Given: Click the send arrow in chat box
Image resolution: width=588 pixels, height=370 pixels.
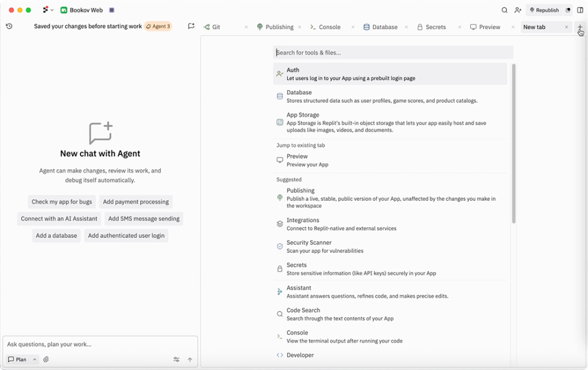Looking at the screenshot, I should pyautogui.click(x=190, y=360).
